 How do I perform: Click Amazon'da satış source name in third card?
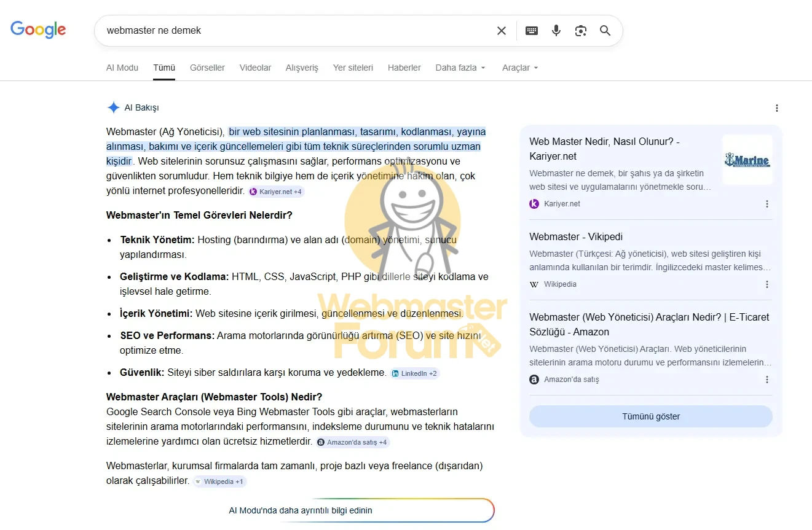(x=572, y=380)
